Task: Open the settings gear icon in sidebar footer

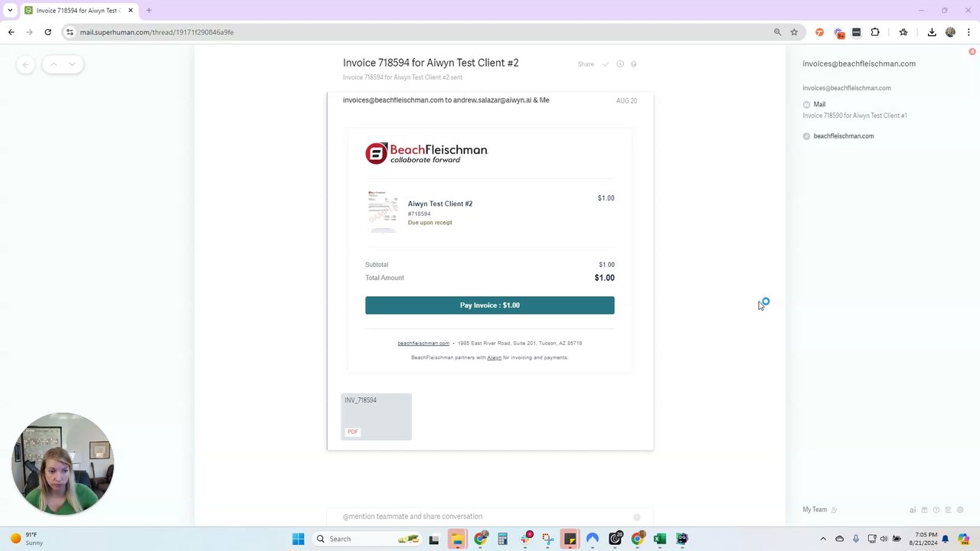Action: pyautogui.click(x=960, y=510)
